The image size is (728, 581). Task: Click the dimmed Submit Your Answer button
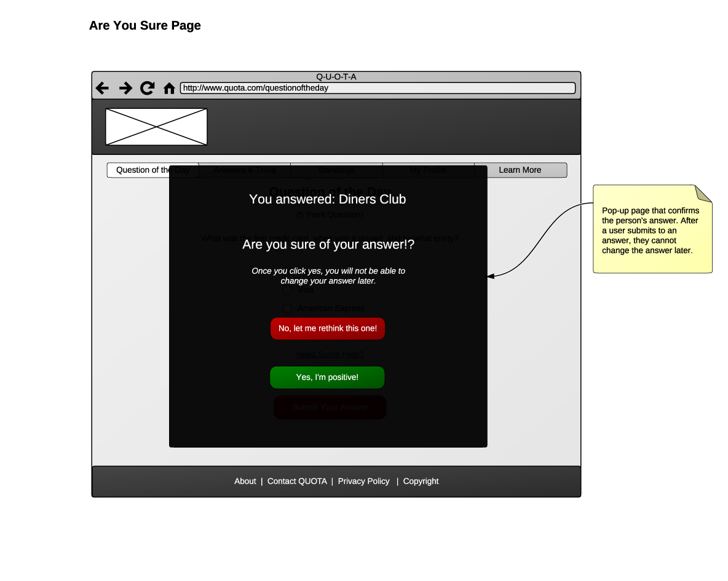click(330, 407)
